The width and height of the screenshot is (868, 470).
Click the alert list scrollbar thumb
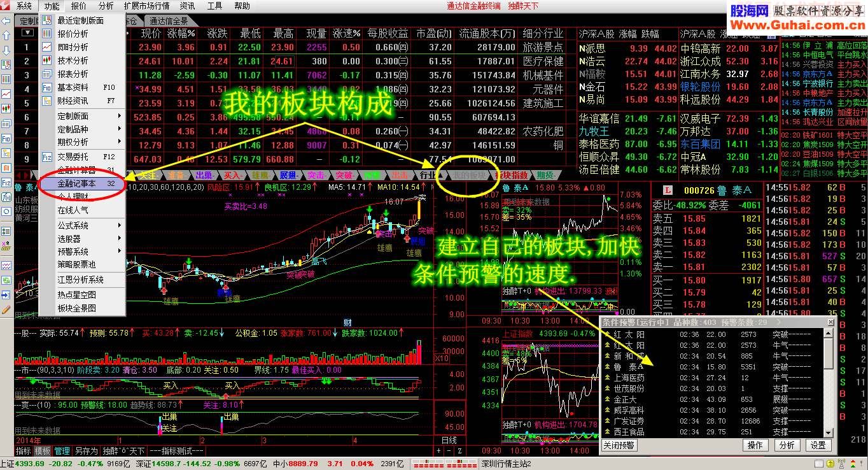point(828,353)
